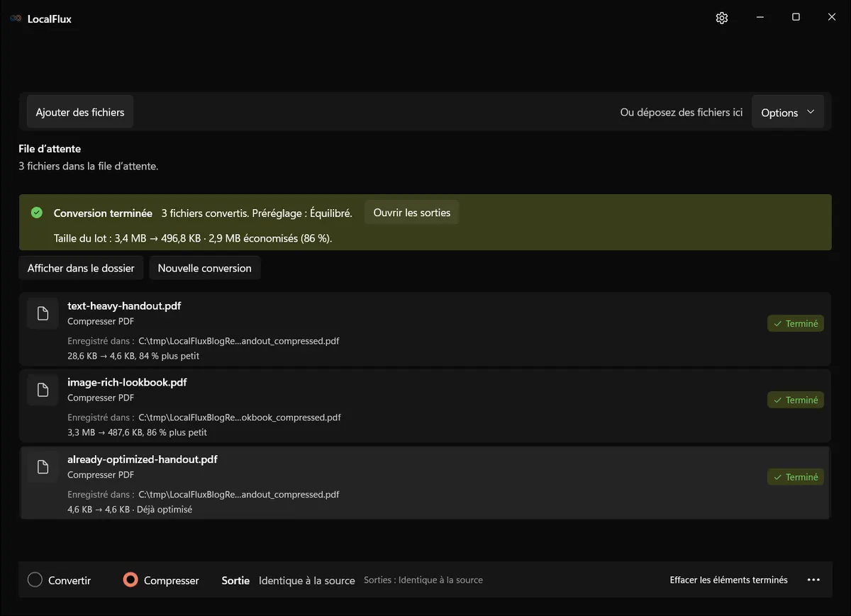Screen dimensions: 851x616
Task: Open the three-dot more menu
Action: click(x=813, y=580)
